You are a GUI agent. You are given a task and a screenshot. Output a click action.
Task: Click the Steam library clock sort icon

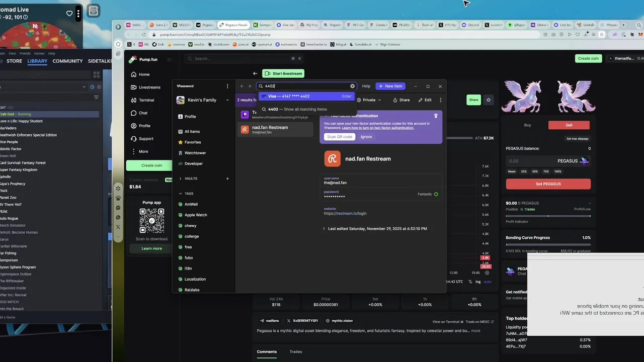pos(92,87)
